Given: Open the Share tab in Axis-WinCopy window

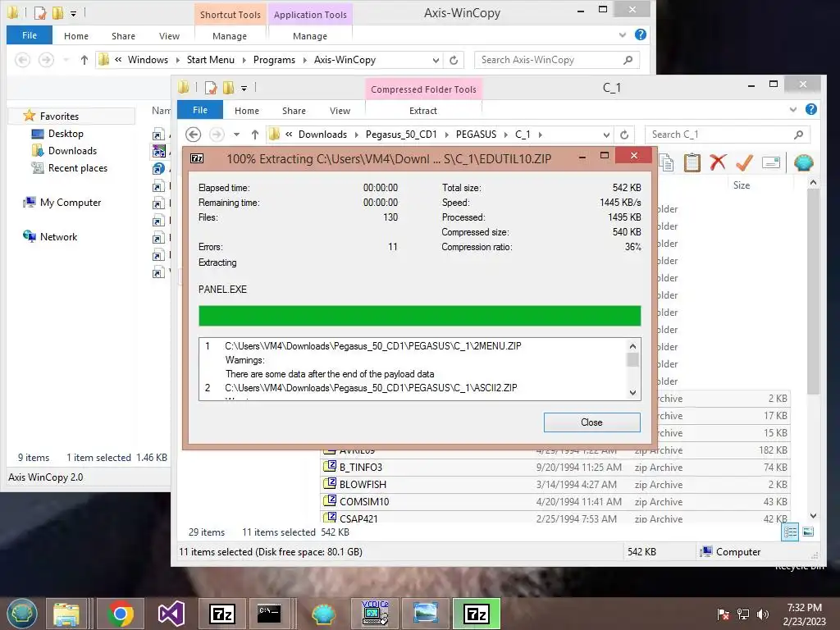Looking at the screenshot, I should (x=123, y=36).
